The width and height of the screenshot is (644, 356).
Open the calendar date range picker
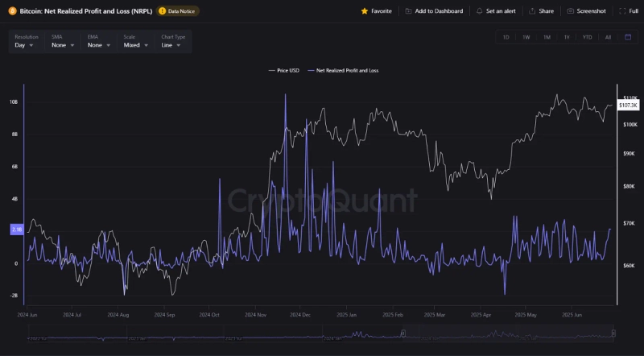628,37
